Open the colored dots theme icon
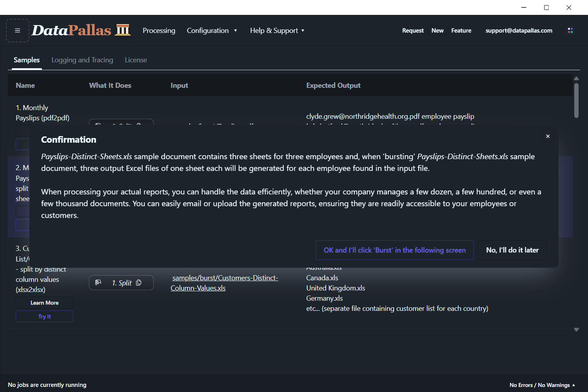This screenshot has width=588, height=392. coord(570,31)
